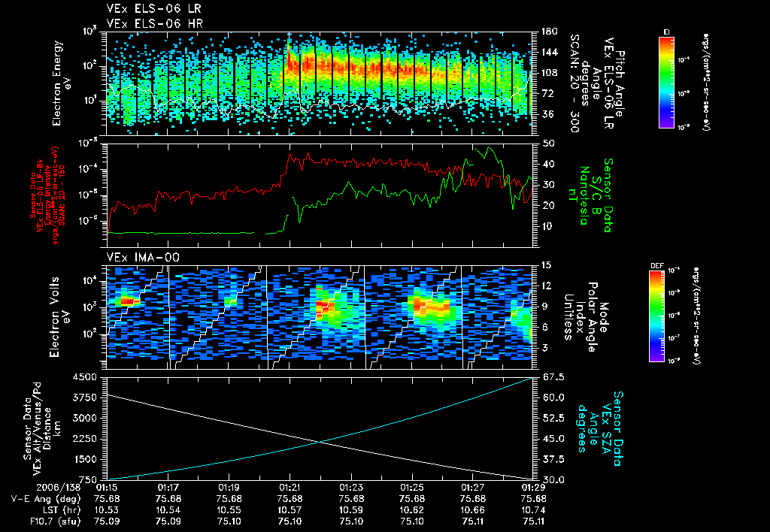Click the DEF color scale bar

coord(657,316)
